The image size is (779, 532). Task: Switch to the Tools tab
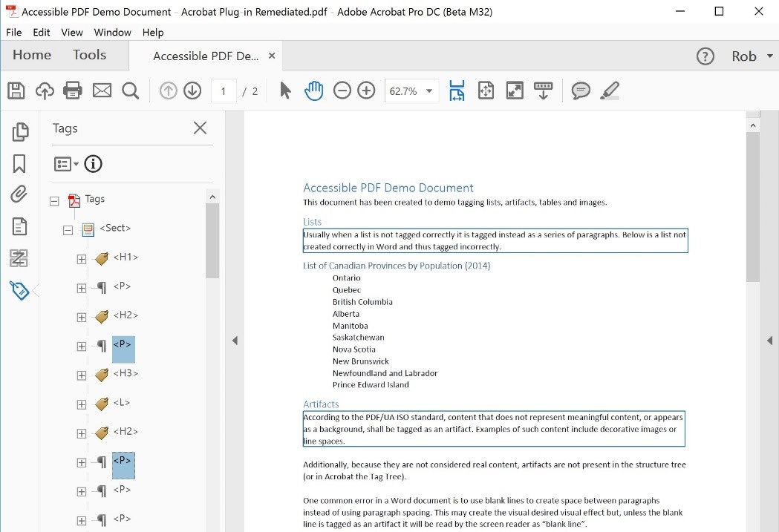[x=89, y=55]
